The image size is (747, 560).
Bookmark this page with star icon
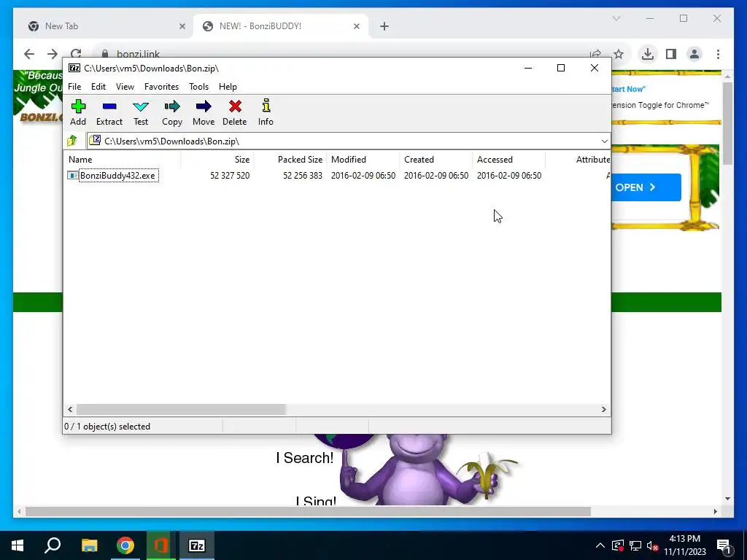(619, 54)
